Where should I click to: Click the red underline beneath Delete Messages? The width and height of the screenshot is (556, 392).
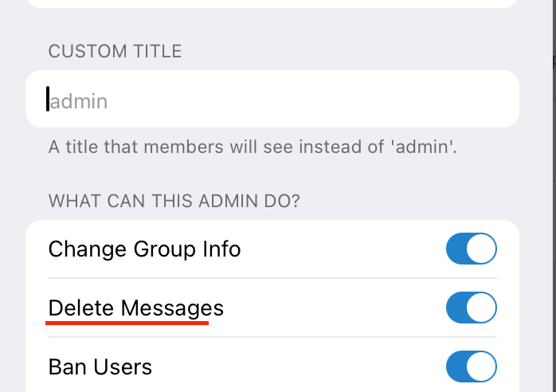click(x=127, y=323)
